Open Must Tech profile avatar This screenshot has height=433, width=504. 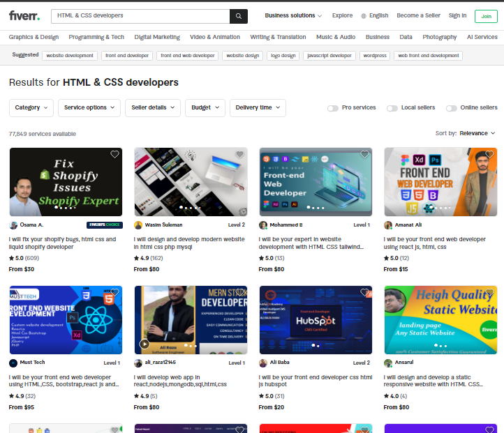pos(13,363)
